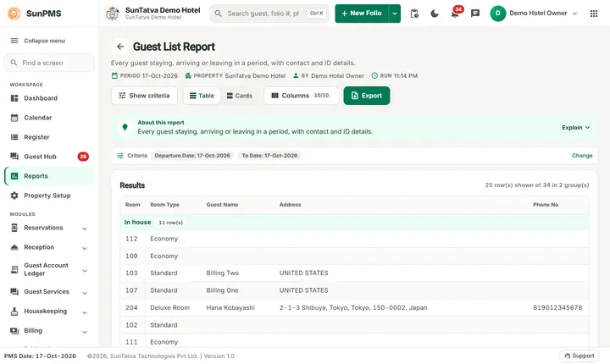This screenshot has height=364, width=610.
Task: Click Hana Kobayashi guest name cell
Action: (x=230, y=307)
